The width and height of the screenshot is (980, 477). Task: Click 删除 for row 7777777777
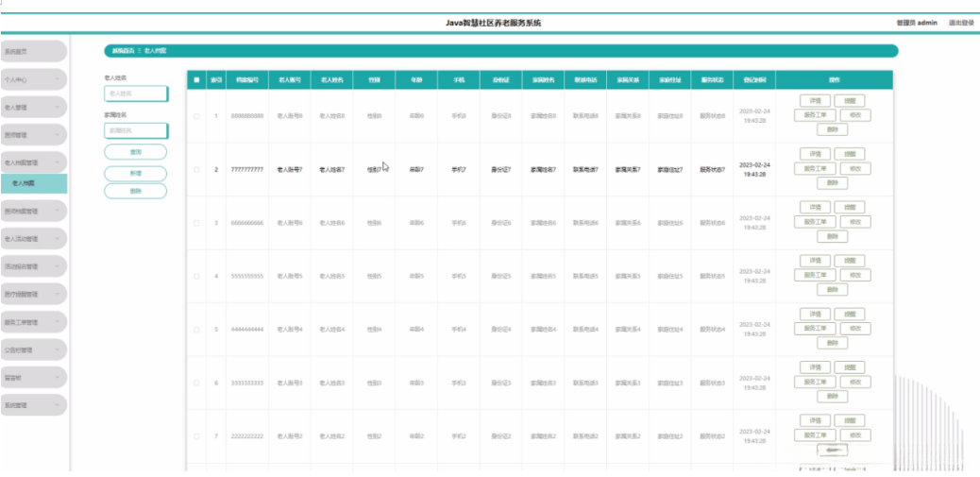(833, 183)
